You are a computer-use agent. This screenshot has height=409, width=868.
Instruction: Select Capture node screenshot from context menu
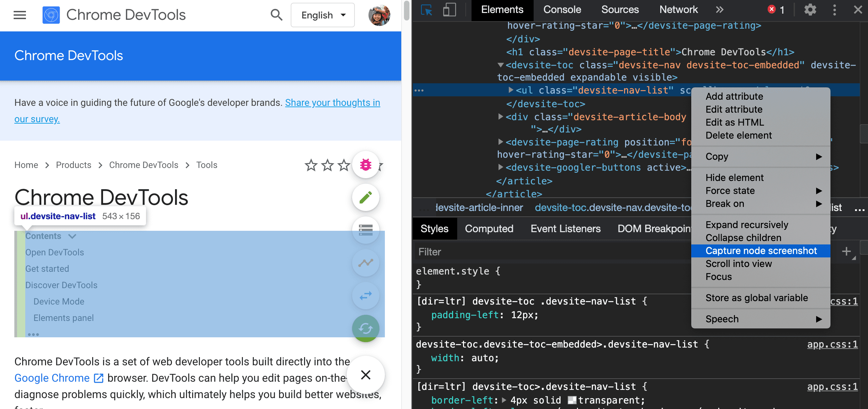761,251
